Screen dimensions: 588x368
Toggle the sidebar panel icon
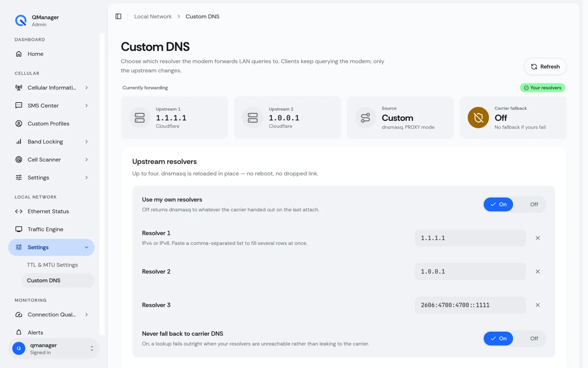coord(118,17)
